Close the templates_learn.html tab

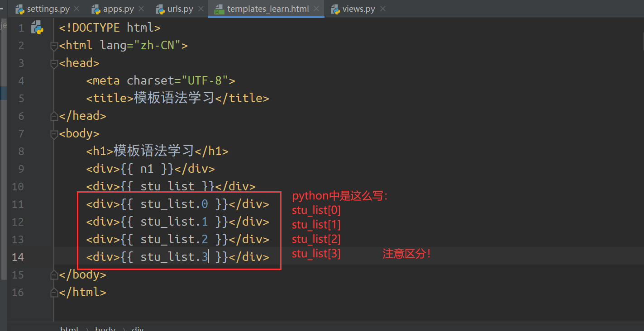coord(317,9)
